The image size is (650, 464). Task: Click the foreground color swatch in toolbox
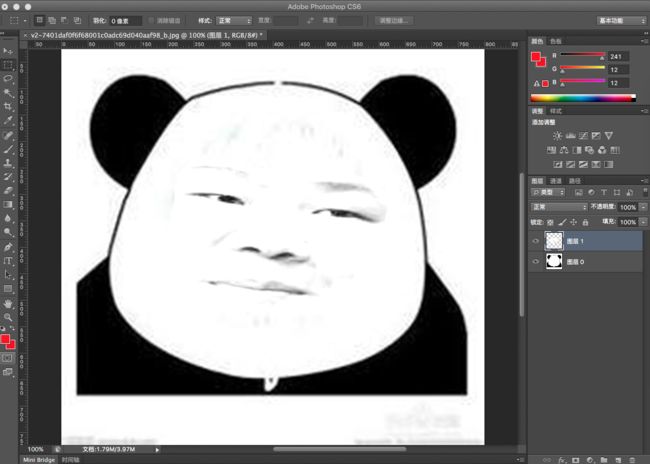5,340
